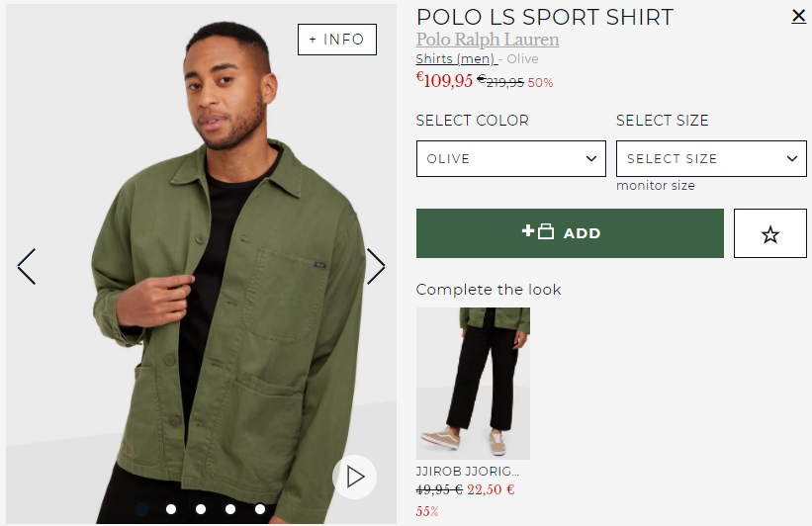Select the fourth image carousel dot
812x526 pixels.
click(x=229, y=509)
